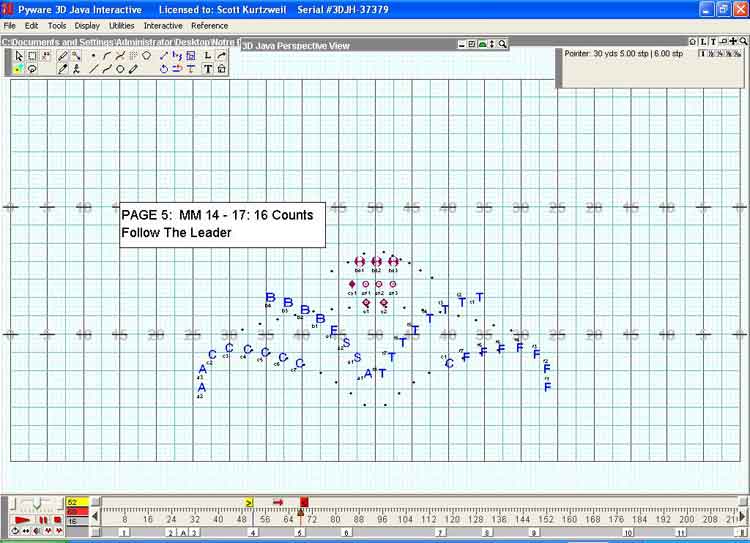Click page tab 4 on the timeline

click(x=252, y=534)
